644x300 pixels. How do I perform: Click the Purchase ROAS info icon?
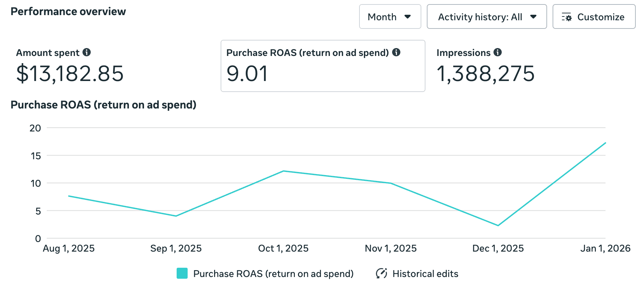click(x=396, y=52)
